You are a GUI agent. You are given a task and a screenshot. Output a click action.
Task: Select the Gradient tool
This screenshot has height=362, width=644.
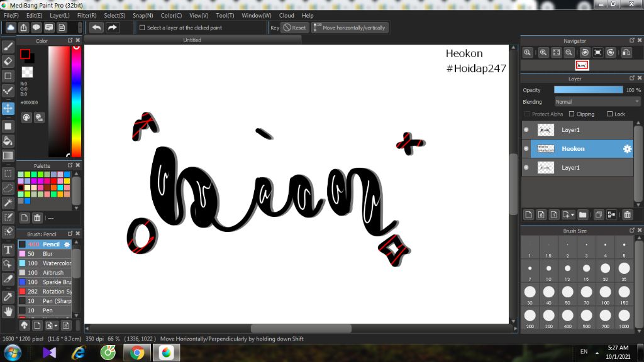pyautogui.click(x=8, y=156)
